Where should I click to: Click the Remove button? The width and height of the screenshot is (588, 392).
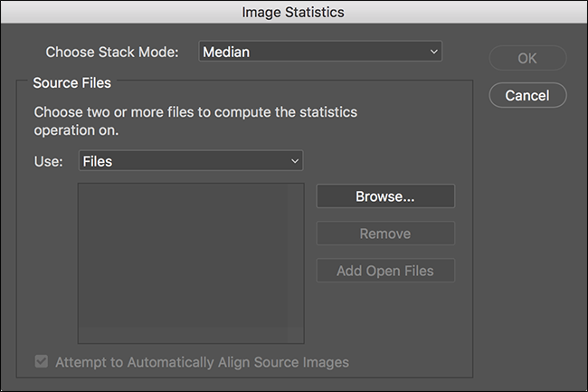pyautogui.click(x=384, y=234)
